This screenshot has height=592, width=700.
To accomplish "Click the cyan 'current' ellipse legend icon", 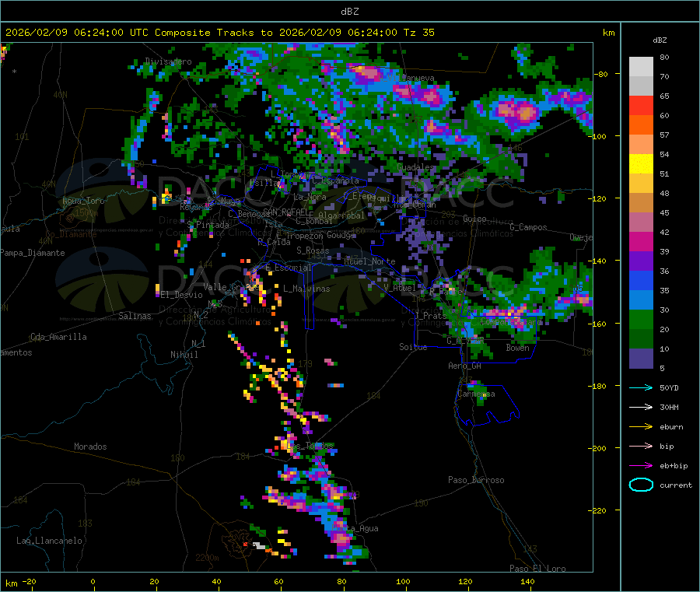I will (641, 485).
